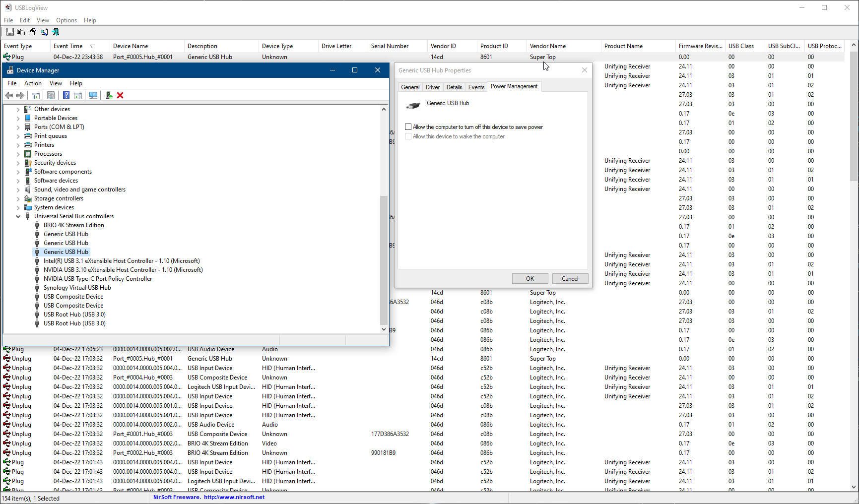The width and height of the screenshot is (859, 504).
Task: Select Synology Virtual USB Hub device
Action: (77, 288)
